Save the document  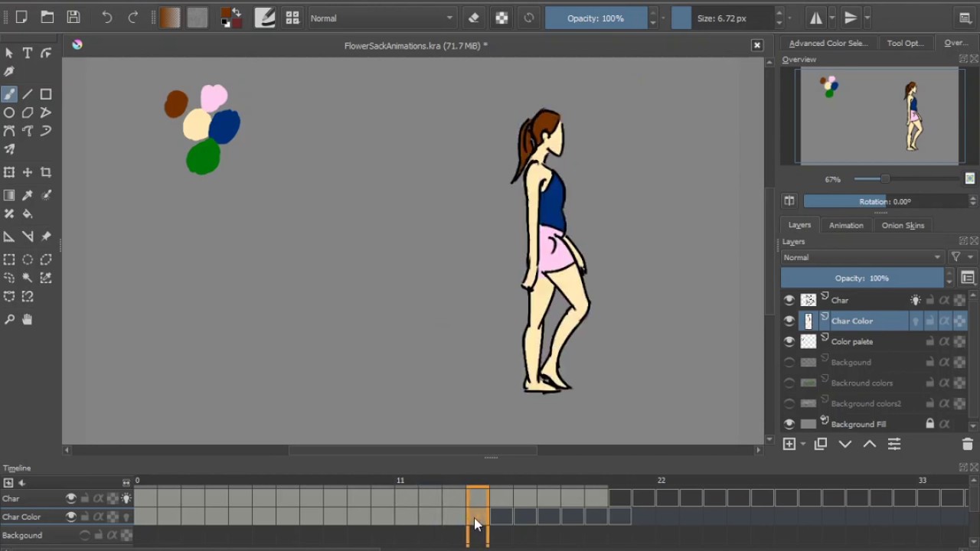(x=73, y=18)
